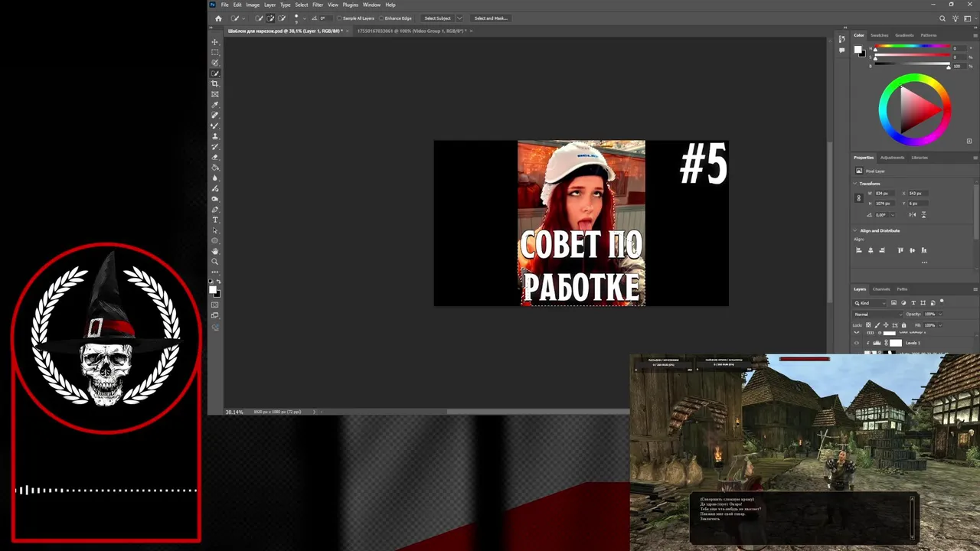Screen dimensions: 980x551
Task: Open Opacity value dropdown
Action: [x=940, y=314]
